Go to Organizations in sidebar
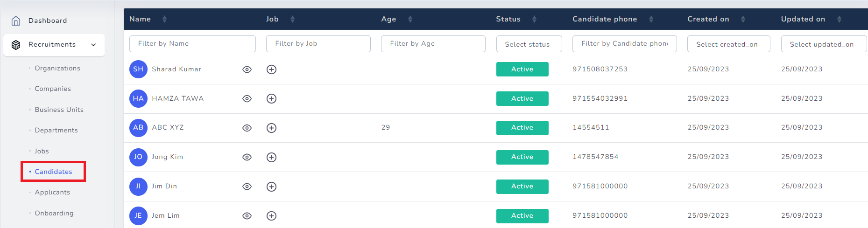Screen dimensions: 868x228 [x=57, y=68]
